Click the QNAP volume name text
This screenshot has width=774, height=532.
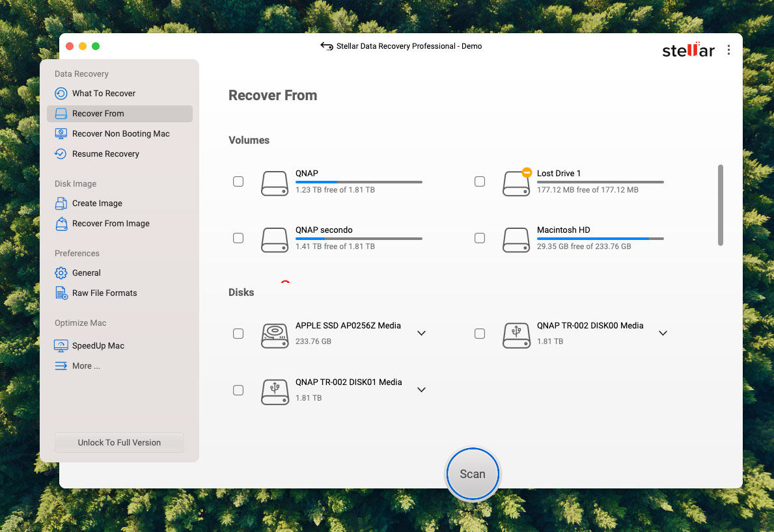307,174
